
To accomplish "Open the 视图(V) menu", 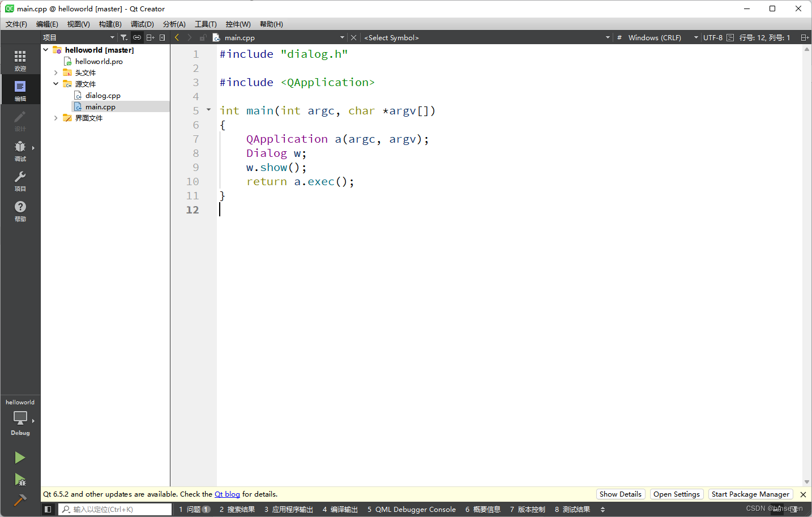I will 78,24.
